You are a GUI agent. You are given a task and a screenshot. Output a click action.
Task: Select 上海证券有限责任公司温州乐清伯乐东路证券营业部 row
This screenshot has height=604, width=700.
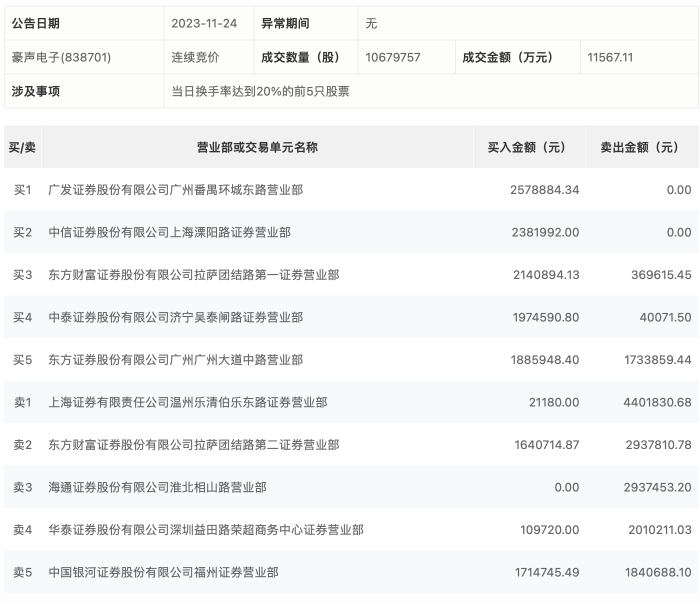click(x=351, y=402)
